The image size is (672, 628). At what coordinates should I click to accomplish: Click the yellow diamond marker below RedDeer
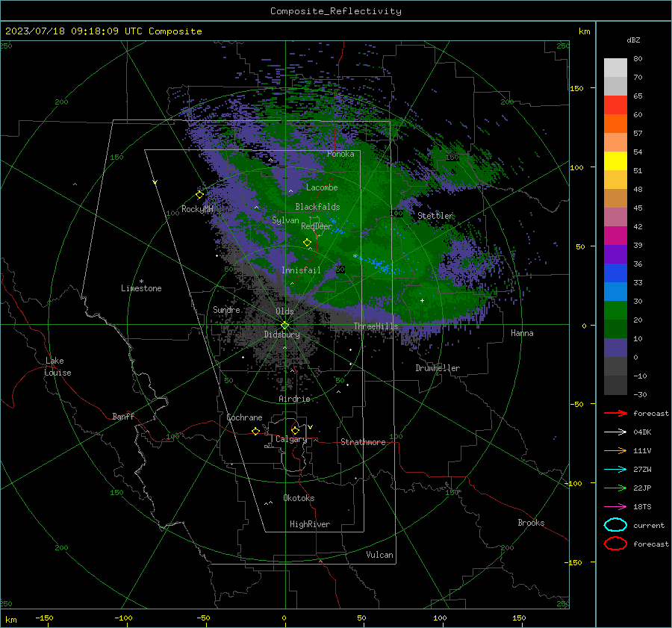click(x=308, y=243)
